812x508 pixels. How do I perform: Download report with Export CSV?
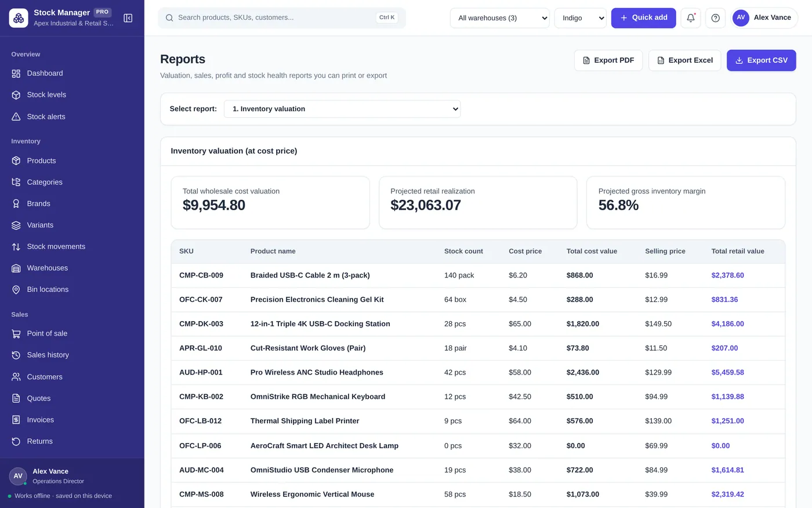(x=762, y=60)
